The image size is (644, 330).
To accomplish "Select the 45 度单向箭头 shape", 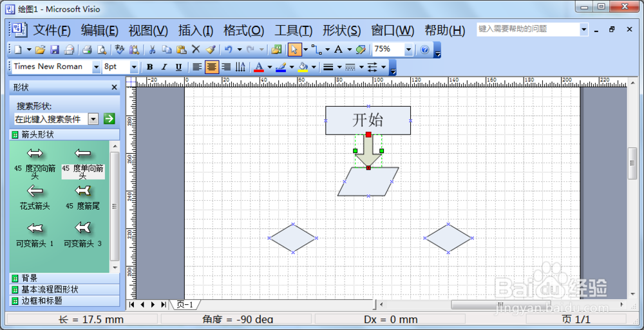I will [83, 163].
